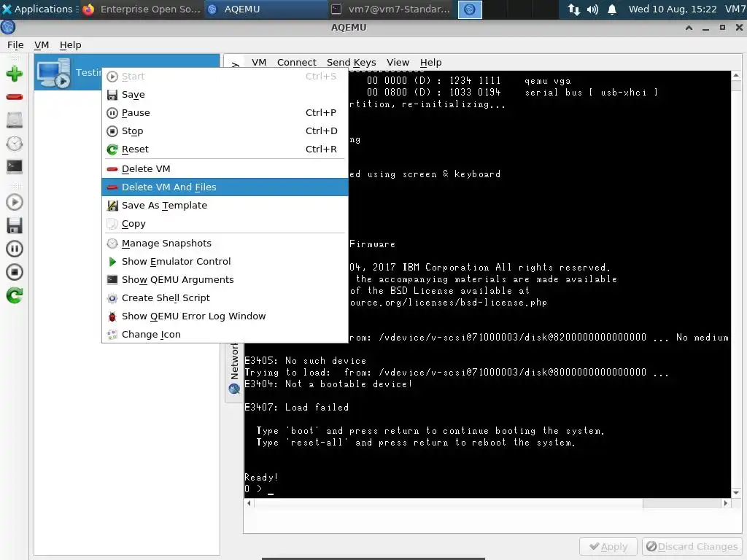Open the Connect menu of the emulator display
The height and width of the screenshot is (560, 747).
pos(296,63)
